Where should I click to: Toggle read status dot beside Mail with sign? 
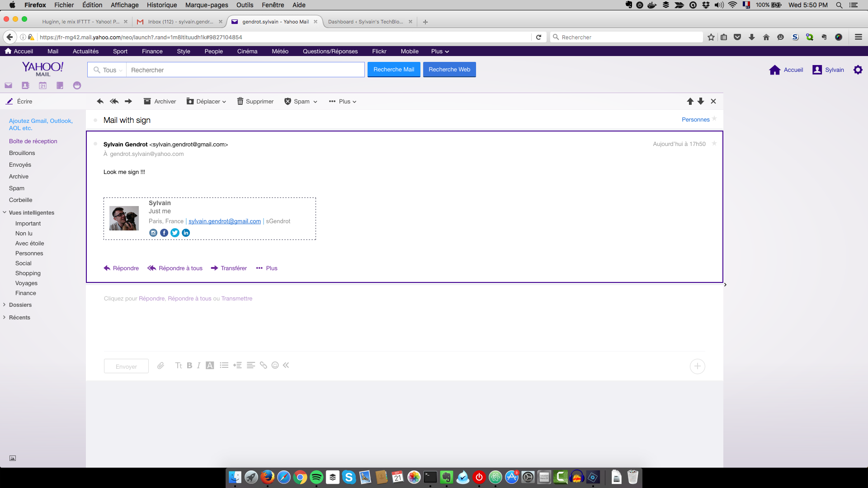coord(95,120)
